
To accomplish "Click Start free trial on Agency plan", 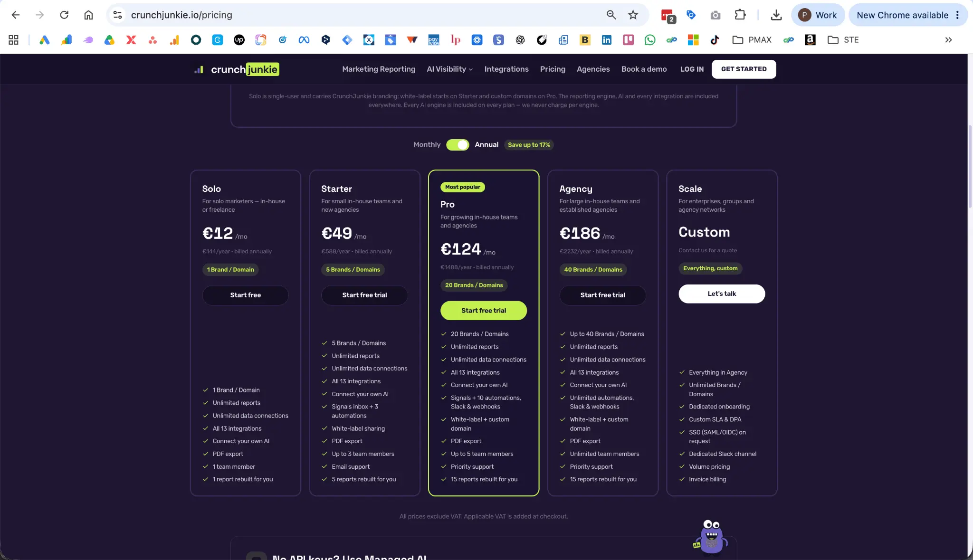I will (602, 295).
